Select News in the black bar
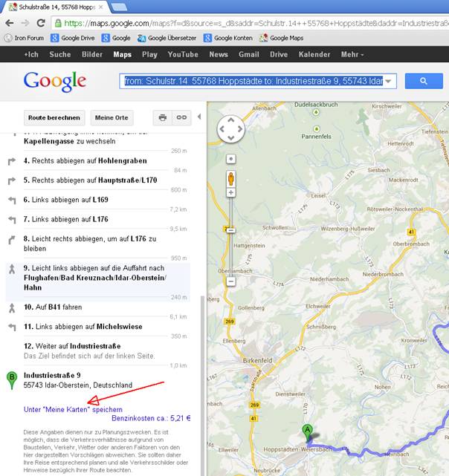 pos(219,54)
